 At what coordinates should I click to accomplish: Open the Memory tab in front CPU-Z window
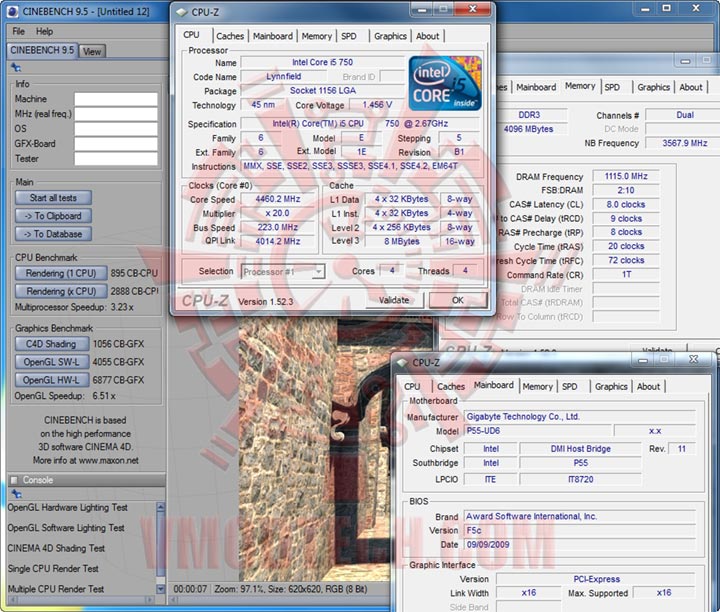pos(316,36)
